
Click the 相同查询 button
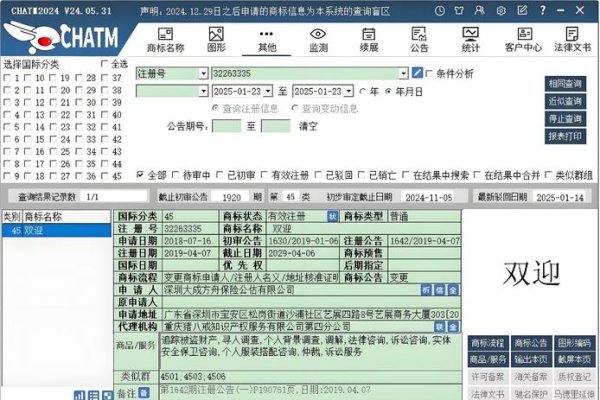(565, 83)
